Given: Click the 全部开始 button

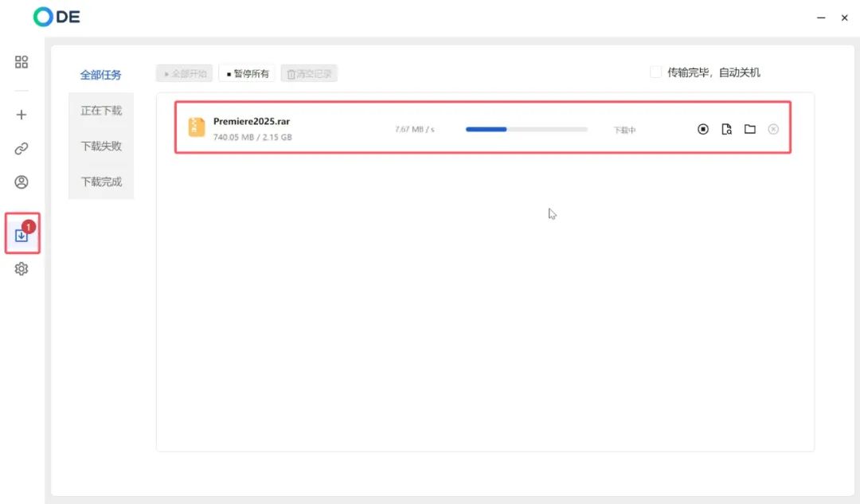Looking at the screenshot, I should tap(185, 74).
